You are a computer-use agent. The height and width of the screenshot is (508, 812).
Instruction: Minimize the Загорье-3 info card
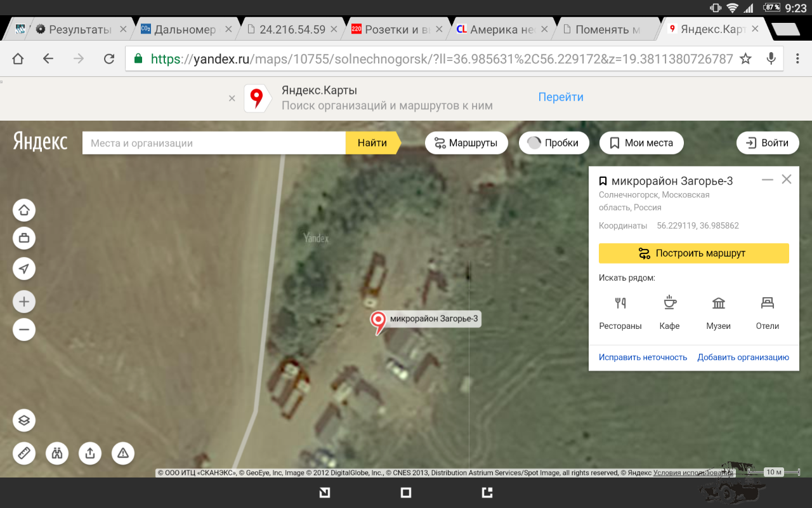[x=768, y=180]
